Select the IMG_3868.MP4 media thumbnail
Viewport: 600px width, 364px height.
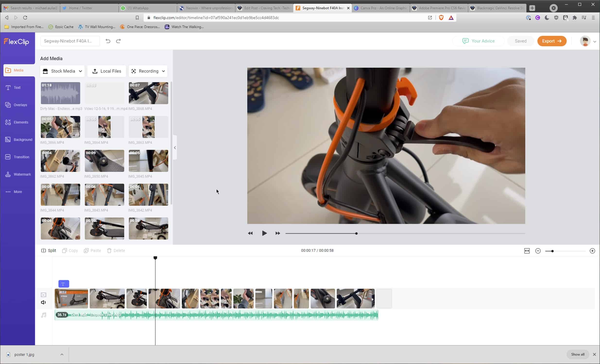(148, 93)
